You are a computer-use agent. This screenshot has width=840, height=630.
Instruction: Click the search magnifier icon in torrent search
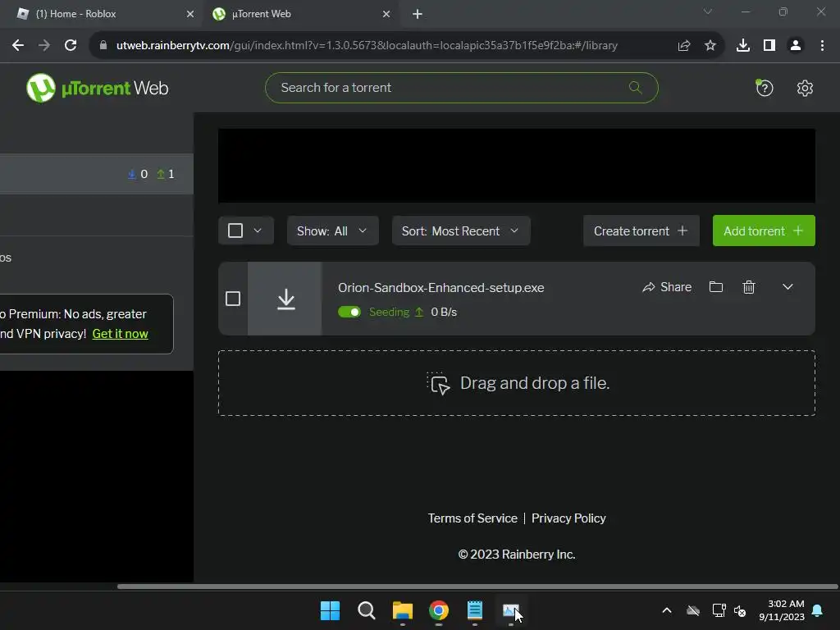point(636,87)
